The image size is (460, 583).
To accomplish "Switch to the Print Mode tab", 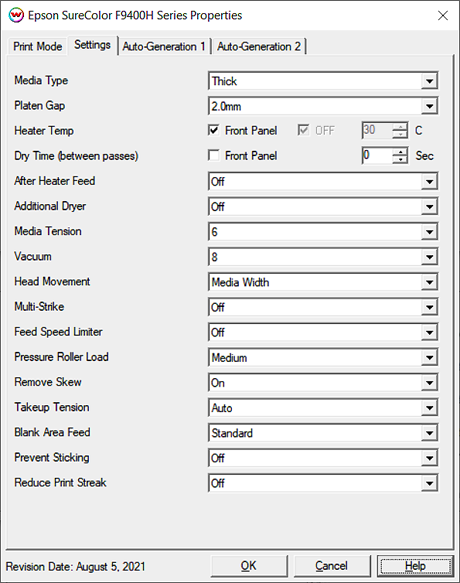I will pyautogui.click(x=38, y=46).
